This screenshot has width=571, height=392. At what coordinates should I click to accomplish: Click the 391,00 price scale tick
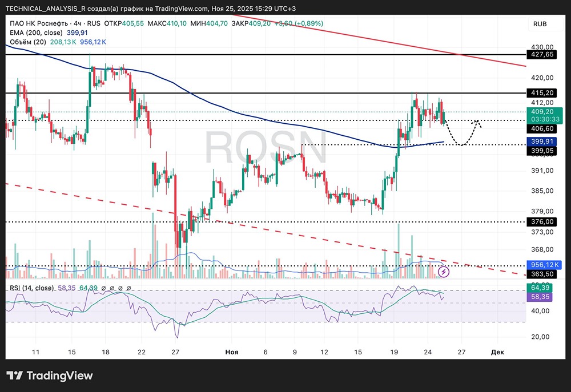(x=542, y=171)
